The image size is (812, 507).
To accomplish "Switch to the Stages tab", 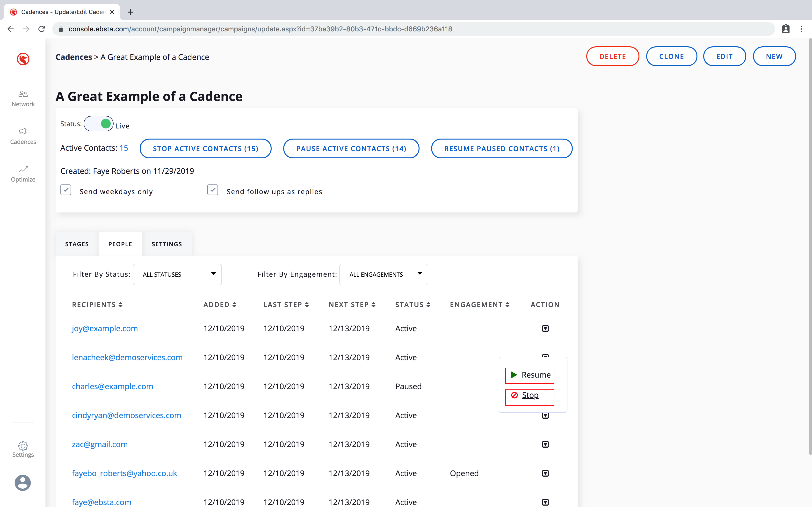I will [77, 244].
